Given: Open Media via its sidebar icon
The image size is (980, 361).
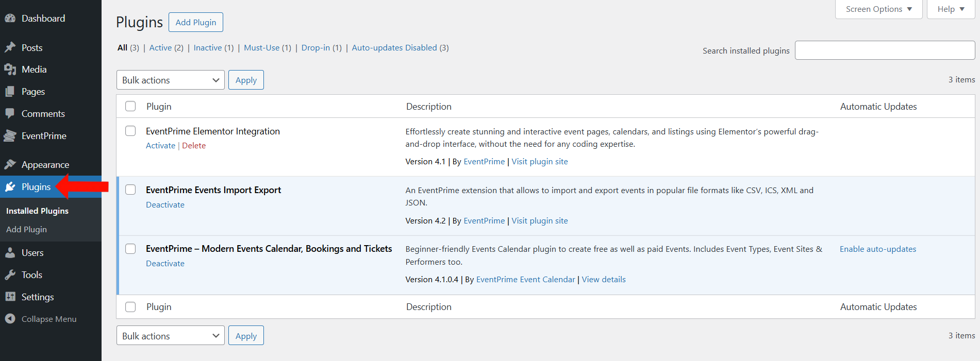Looking at the screenshot, I should [x=10, y=70].
